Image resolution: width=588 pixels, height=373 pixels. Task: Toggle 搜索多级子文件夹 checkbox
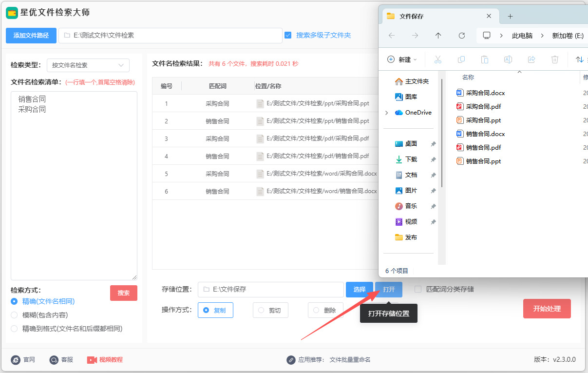288,35
